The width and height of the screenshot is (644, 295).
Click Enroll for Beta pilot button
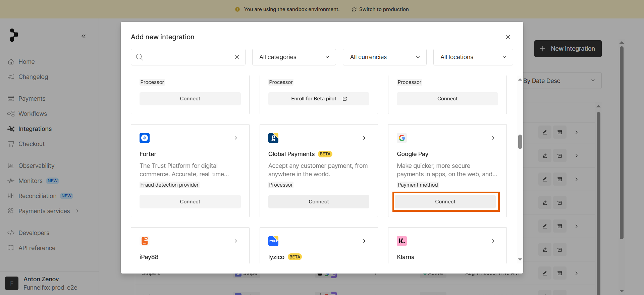point(319,99)
